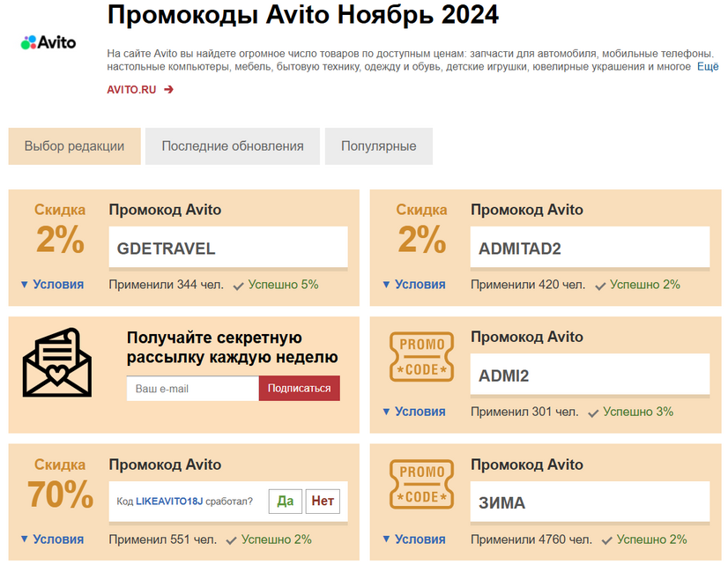The image size is (728, 565).
Task: Click the Ваш e-mail input field
Action: (x=193, y=388)
